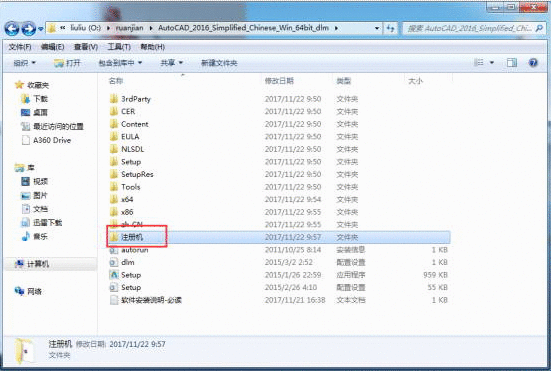The image size is (551, 371).
Task: Select the Tools folder icon
Action: pyautogui.click(x=114, y=187)
